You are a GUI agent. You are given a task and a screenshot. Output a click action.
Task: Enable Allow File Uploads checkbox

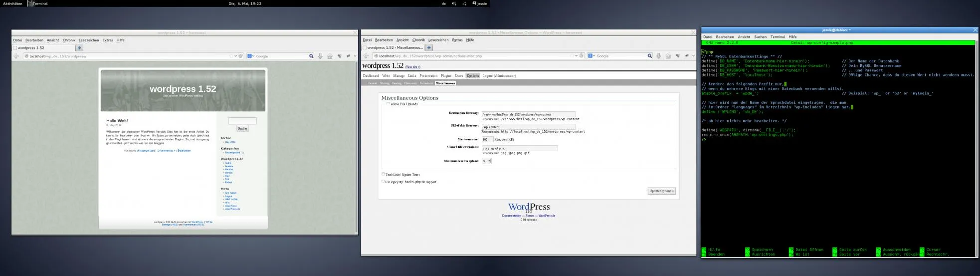coord(389,104)
